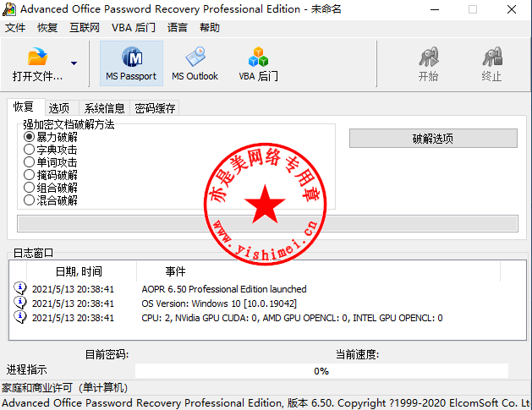Click the 破解选项 button
The width and height of the screenshot is (532, 410).
click(x=433, y=139)
